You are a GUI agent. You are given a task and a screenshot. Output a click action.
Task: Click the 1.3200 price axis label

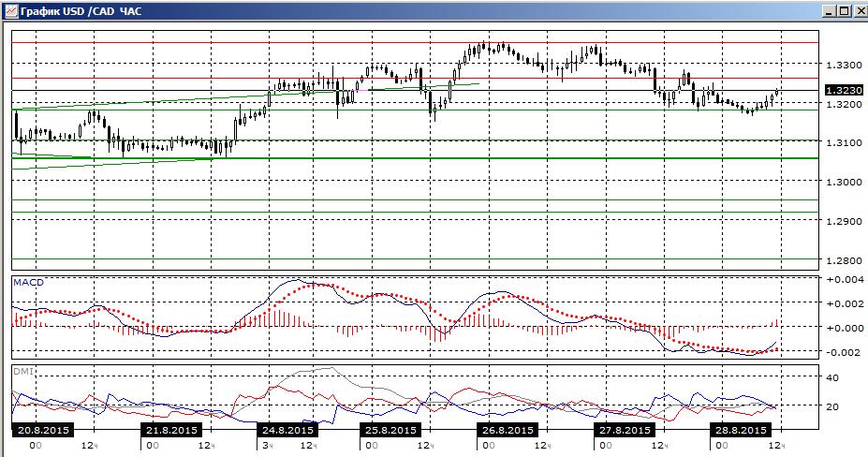click(844, 104)
